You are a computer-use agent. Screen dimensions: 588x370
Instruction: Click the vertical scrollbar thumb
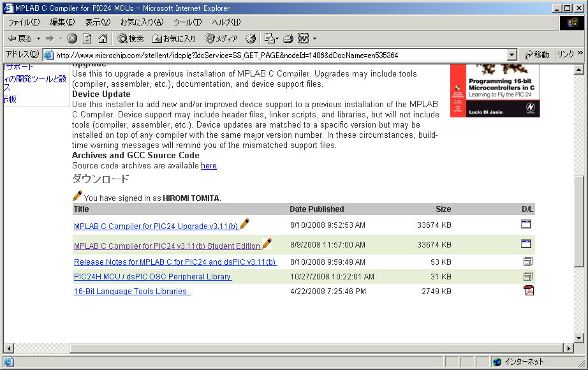tap(578, 221)
